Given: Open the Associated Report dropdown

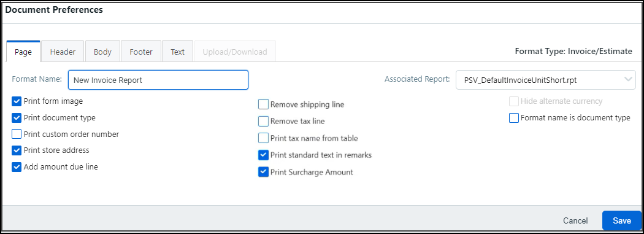Looking at the screenshot, I should click(545, 80).
